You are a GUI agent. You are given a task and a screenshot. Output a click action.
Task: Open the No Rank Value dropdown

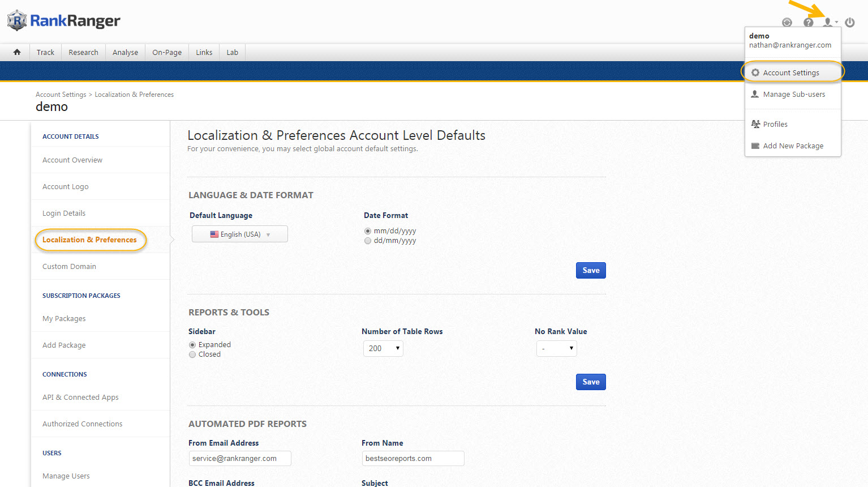tap(556, 348)
